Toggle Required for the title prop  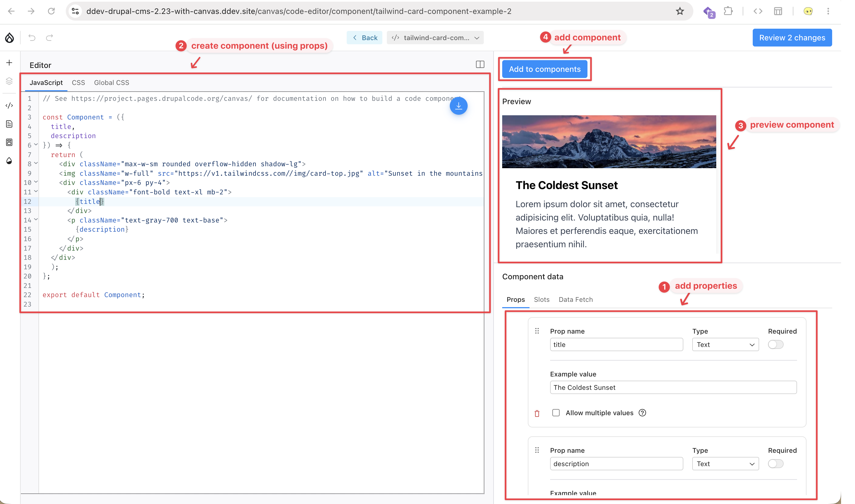[x=776, y=345]
